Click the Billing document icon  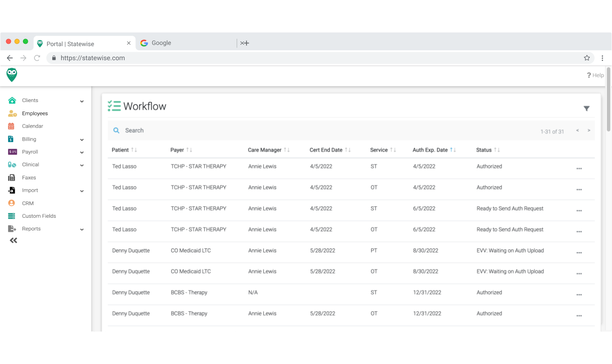coord(11,139)
